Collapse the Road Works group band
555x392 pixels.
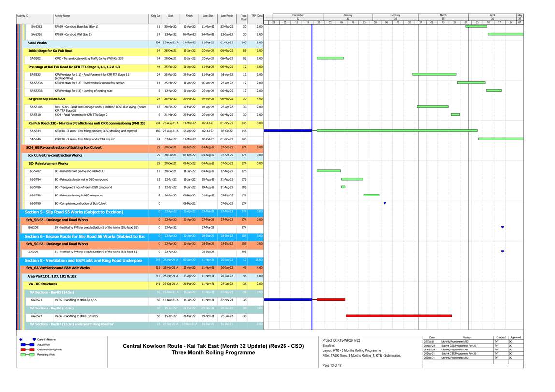click(37, 42)
